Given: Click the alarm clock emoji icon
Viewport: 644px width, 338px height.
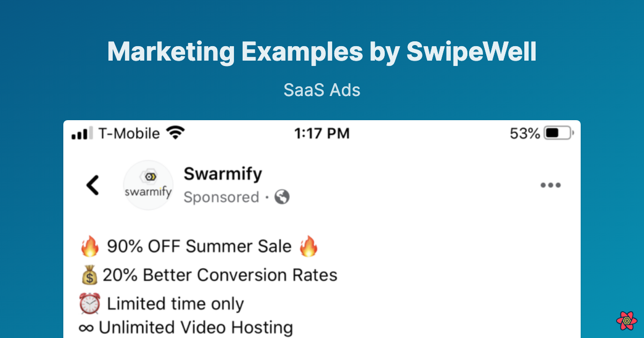Looking at the screenshot, I should pos(90,303).
